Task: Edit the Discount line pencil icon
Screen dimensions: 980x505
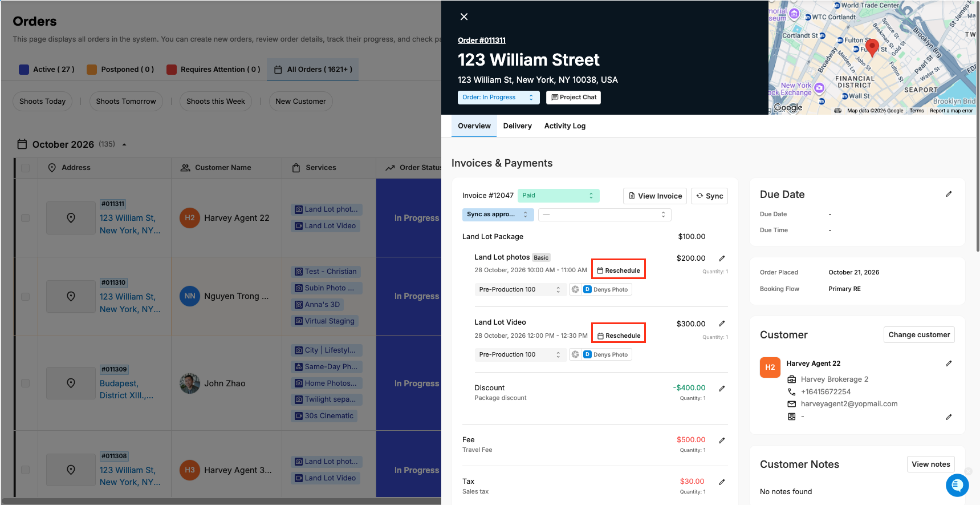Action: point(722,388)
